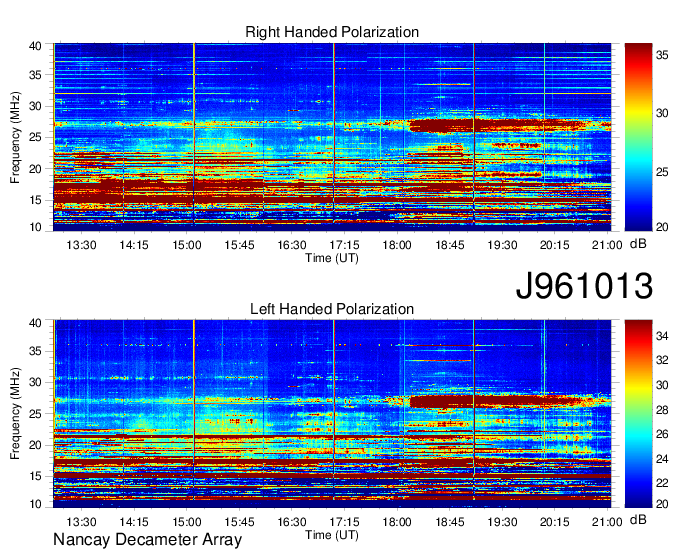This screenshot has height=552, width=680.
Task: Click the 40 frequency tick of Right Handed plot
Action: [36, 46]
